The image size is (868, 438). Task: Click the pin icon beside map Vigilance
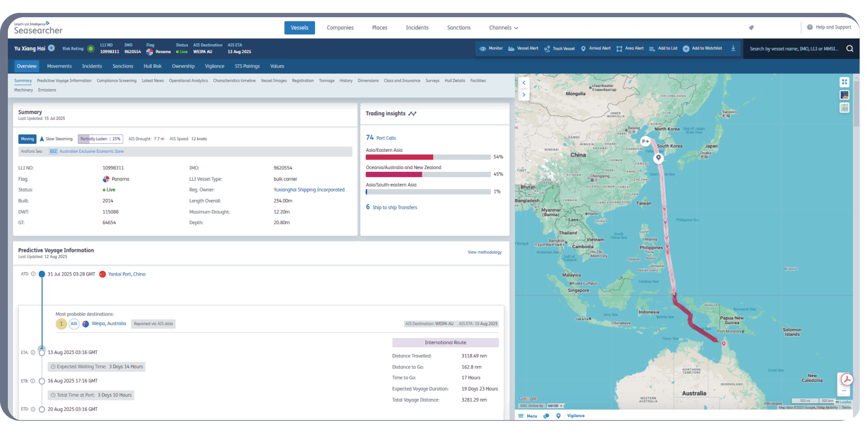click(558, 416)
